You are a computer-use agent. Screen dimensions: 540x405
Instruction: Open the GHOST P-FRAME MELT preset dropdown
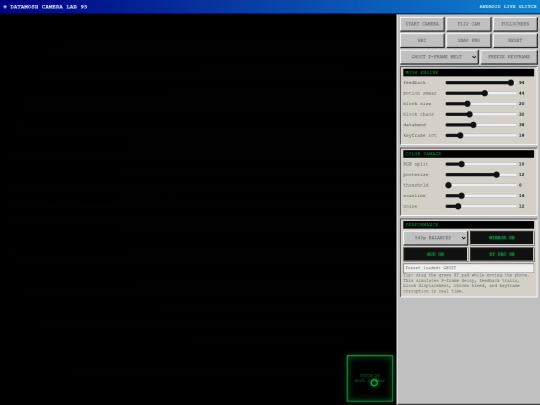(439, 57)
